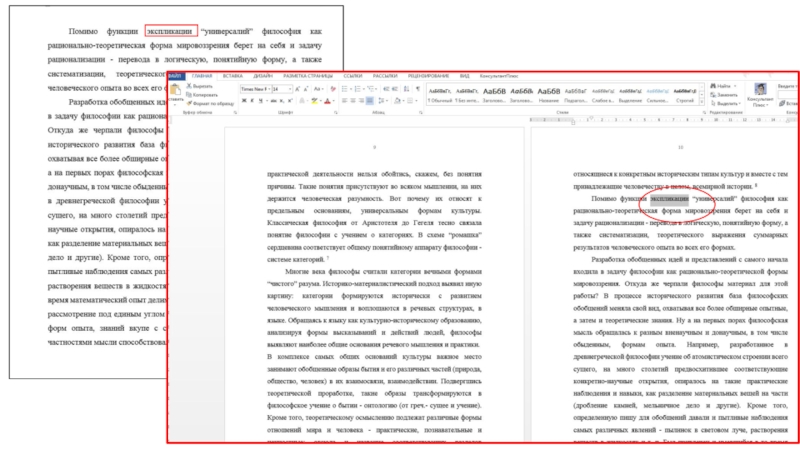
Task: Select the Format Painter (Формат по образцу) tool
Action: (213, 103)
